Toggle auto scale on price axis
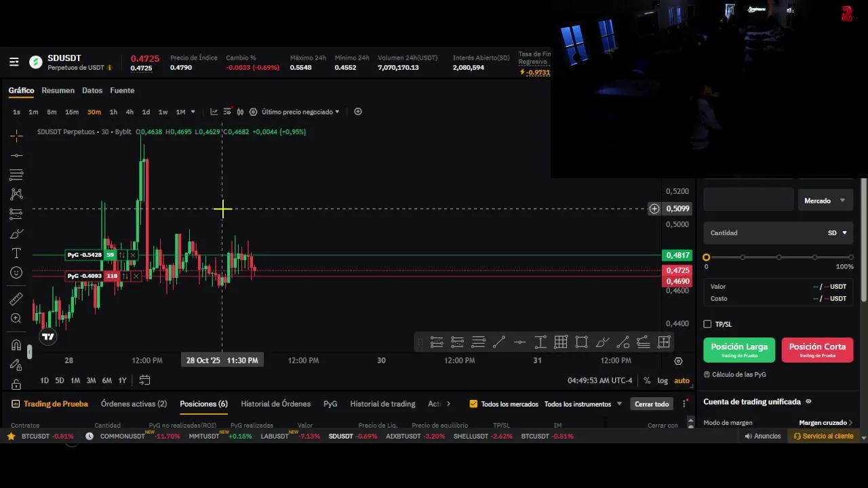The height and width of the screenshot is (488, 868). (x=682, y=380)
